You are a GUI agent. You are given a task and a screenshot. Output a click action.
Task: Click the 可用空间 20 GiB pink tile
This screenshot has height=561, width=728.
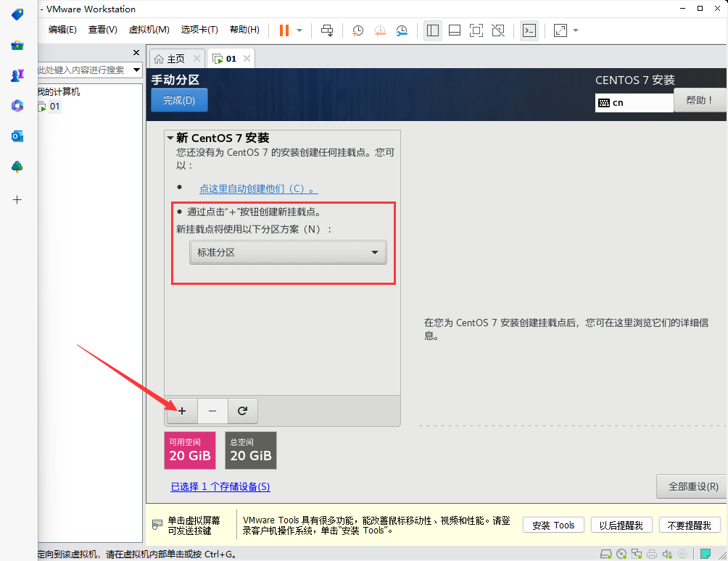(190, 450)
